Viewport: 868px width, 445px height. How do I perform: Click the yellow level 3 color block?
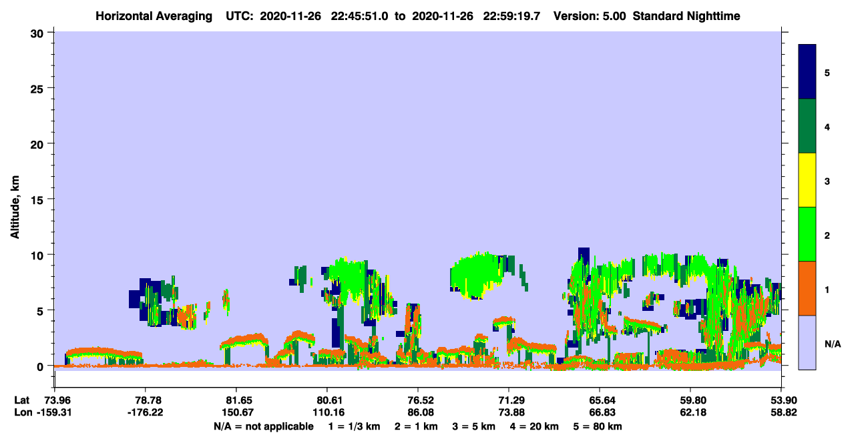pos(807,180)
